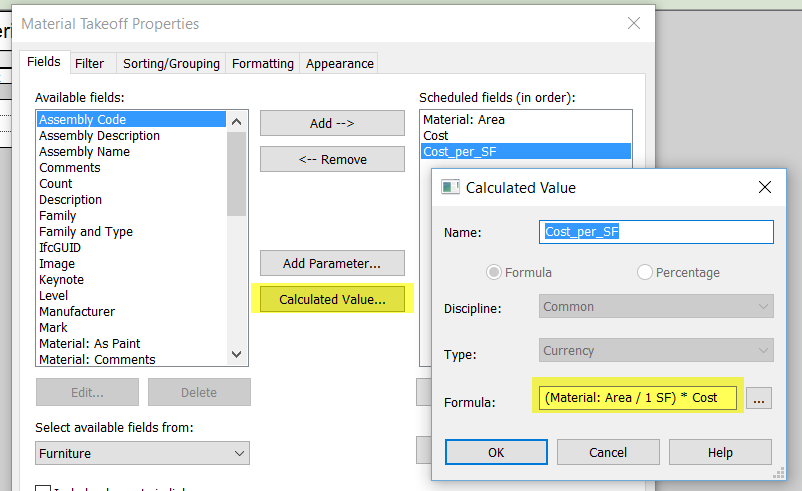Select the Percentage radio button

pos(644,272)
